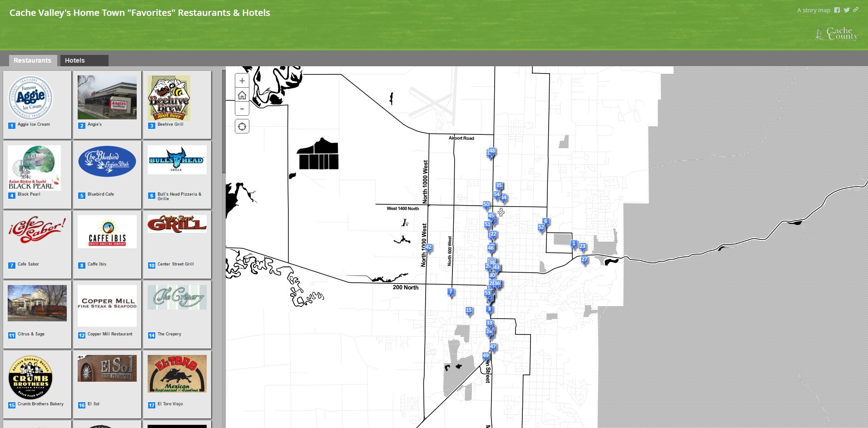Screen dimensions: 868x428
Task: Open the Beehive Grill card
Action: click(177, 105)
